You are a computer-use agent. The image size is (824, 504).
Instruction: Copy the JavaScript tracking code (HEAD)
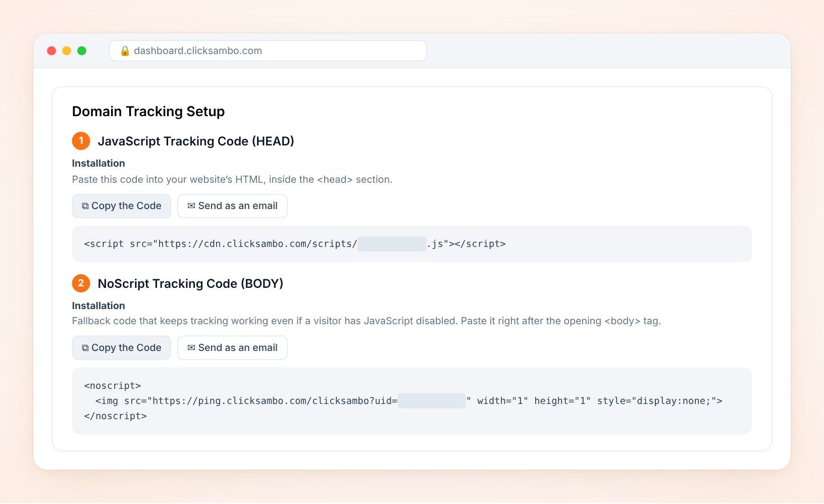121,206
